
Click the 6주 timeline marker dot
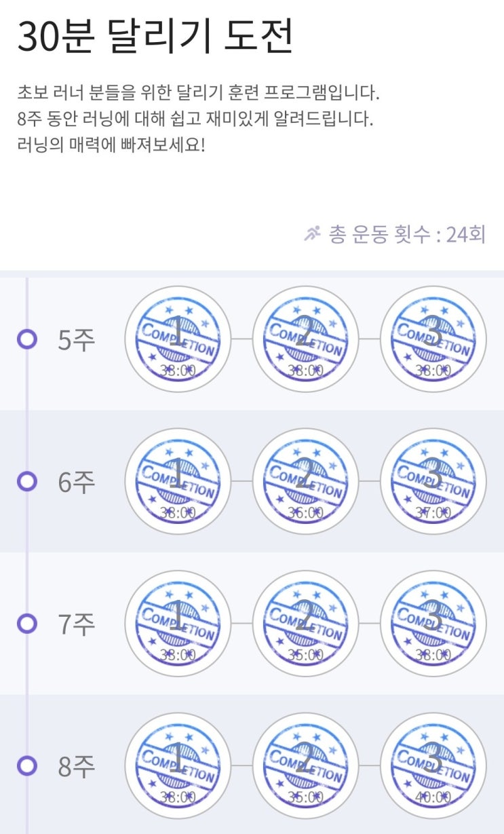coord(26,481)
